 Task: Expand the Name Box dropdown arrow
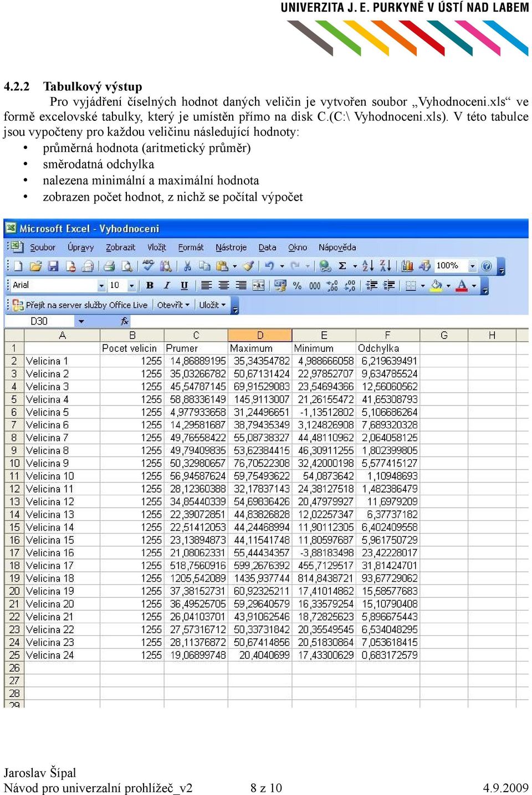pyautogui.click(x=81, y=321)
